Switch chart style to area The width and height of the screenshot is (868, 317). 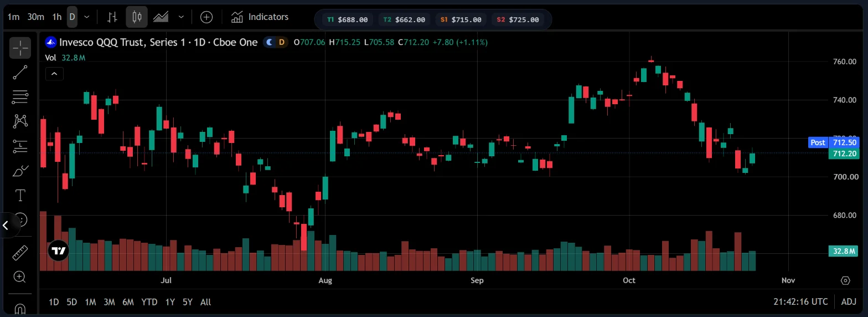coord(161,17)
